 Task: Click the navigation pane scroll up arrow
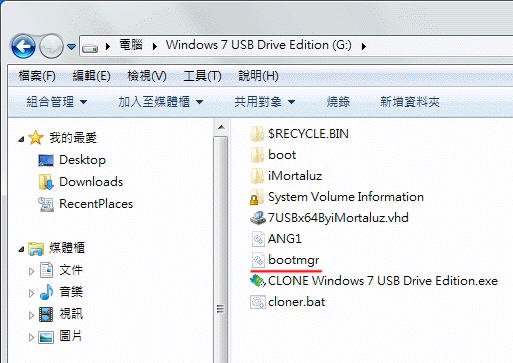click(x=221, y=127)
